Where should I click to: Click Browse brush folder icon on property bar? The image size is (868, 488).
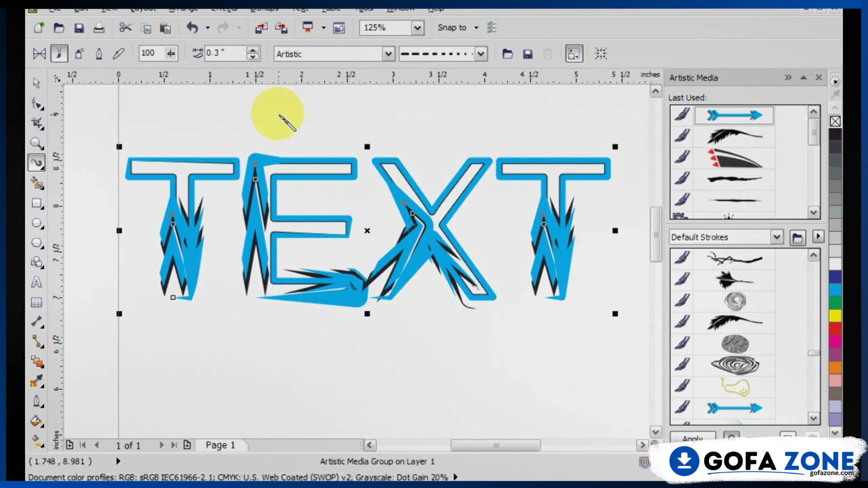(x=508, y=54)
